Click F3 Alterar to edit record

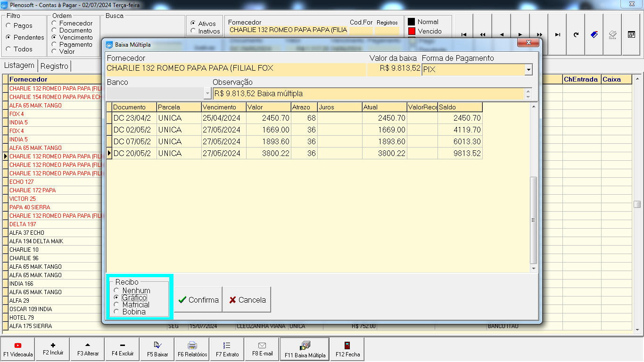point(88,349)
